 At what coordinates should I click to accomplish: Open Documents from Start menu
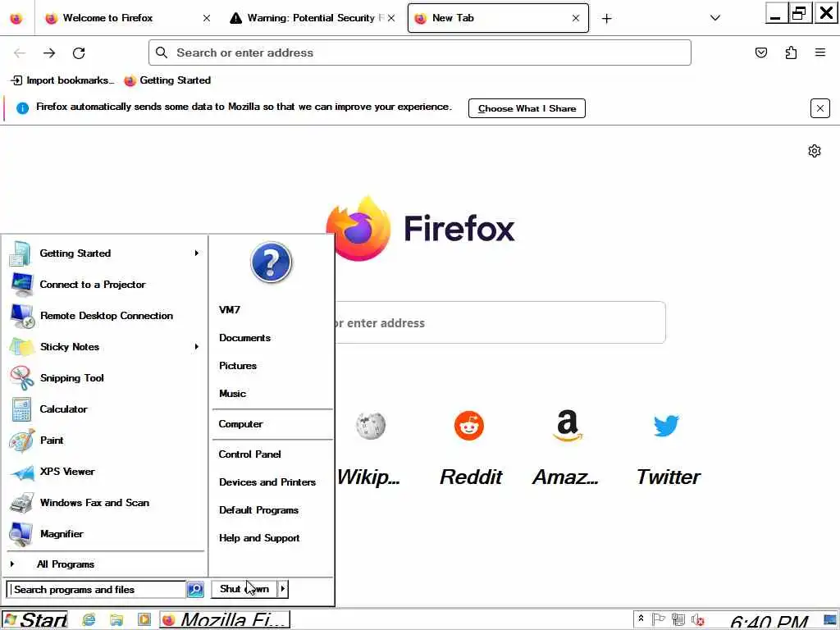[244, 338]
